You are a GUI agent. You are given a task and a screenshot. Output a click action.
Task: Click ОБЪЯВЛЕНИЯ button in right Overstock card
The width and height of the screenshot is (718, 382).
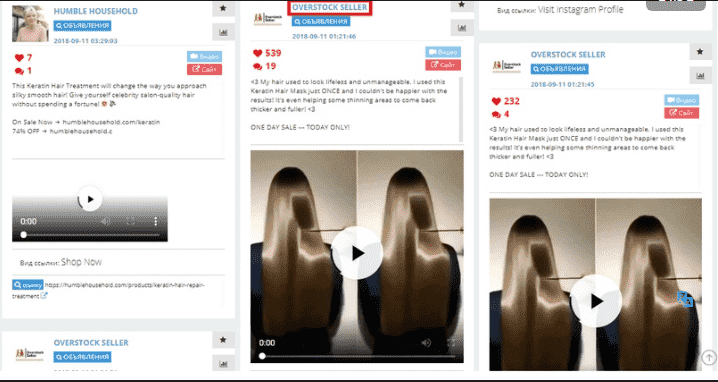pyautogui.click(x=560, y=69)
